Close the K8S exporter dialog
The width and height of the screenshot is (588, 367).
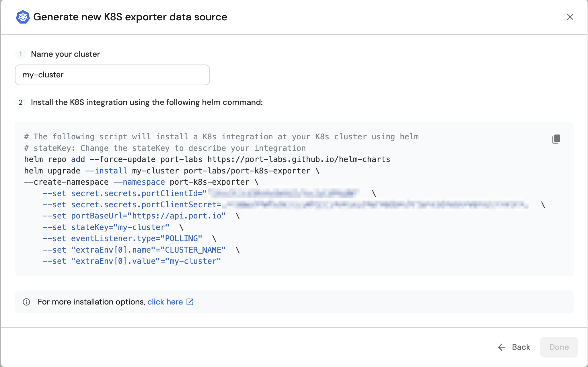click(570, 17)
